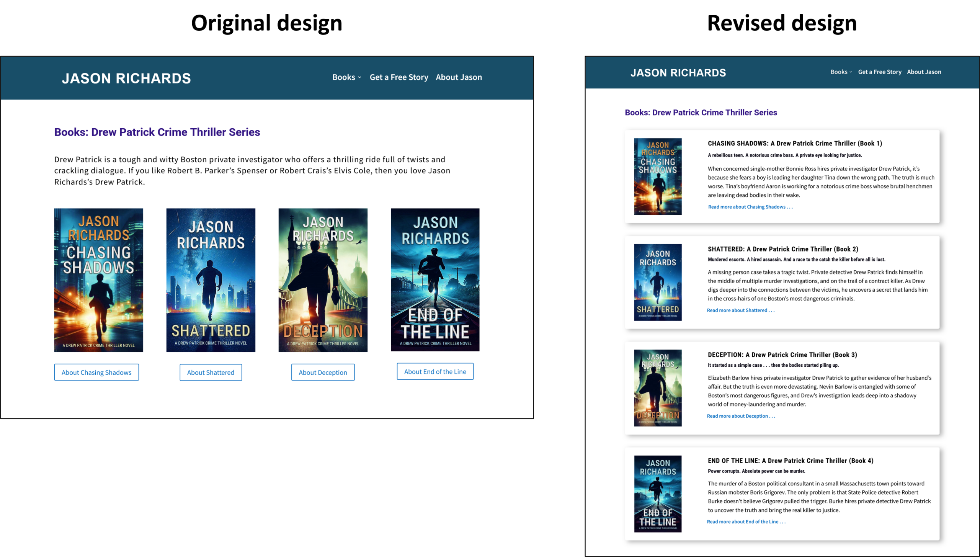Click small Deception cover in Book 3 card

[657, 388]
